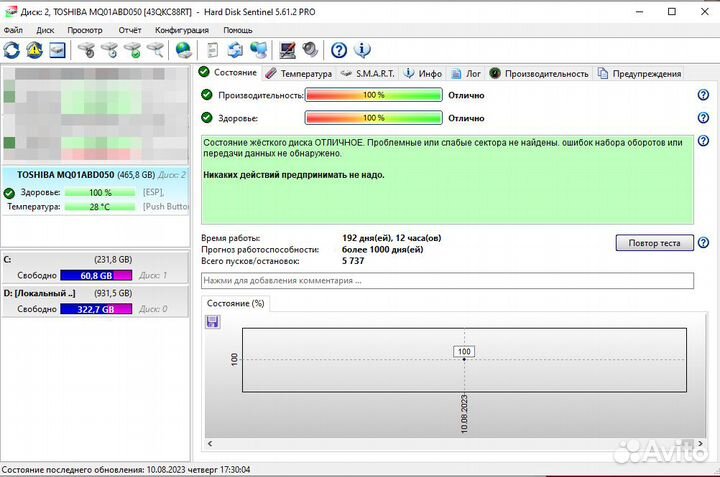720x477 pixels.
Task: Open the Просмотр menu
Action: pos(85,30)
